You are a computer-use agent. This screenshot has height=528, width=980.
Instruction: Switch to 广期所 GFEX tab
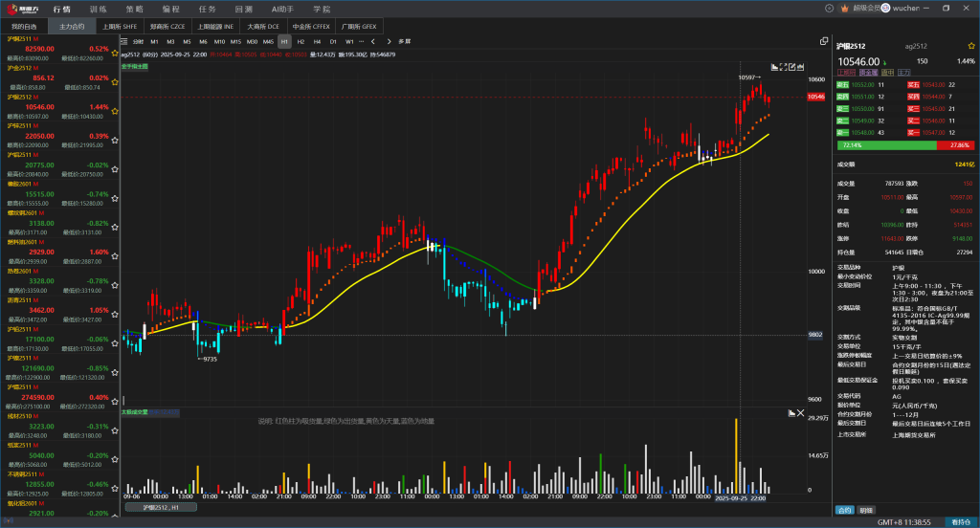(x=360, y=26)
